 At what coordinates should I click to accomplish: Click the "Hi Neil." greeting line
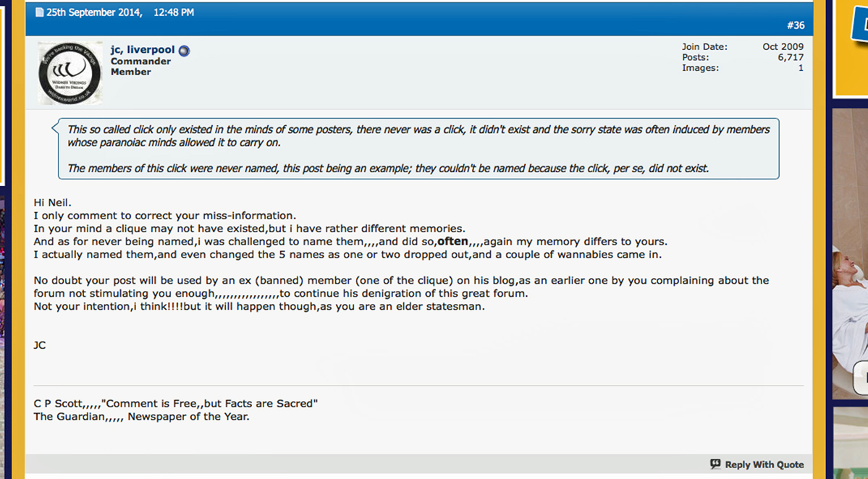pyautogui.click(x=54, y=202)
